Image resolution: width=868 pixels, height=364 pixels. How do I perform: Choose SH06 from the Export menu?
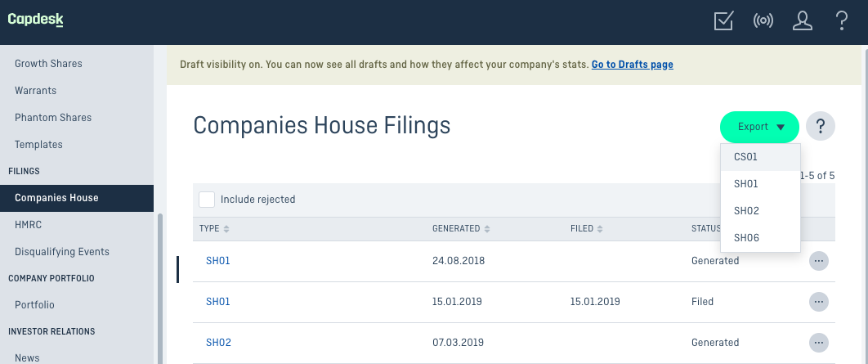coord(760,238)
